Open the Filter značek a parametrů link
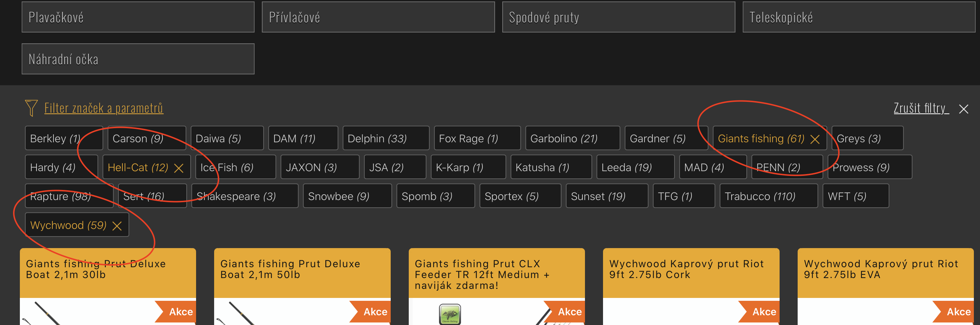Screen dimensions: 980x325 click(x=104, y=108)
